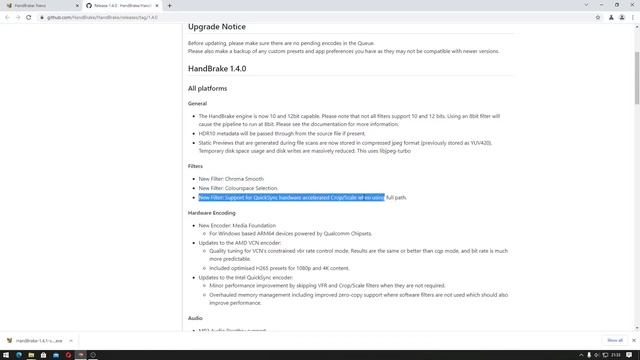Click the browser back arrow
640x360 pixels.
coord(7,18)
